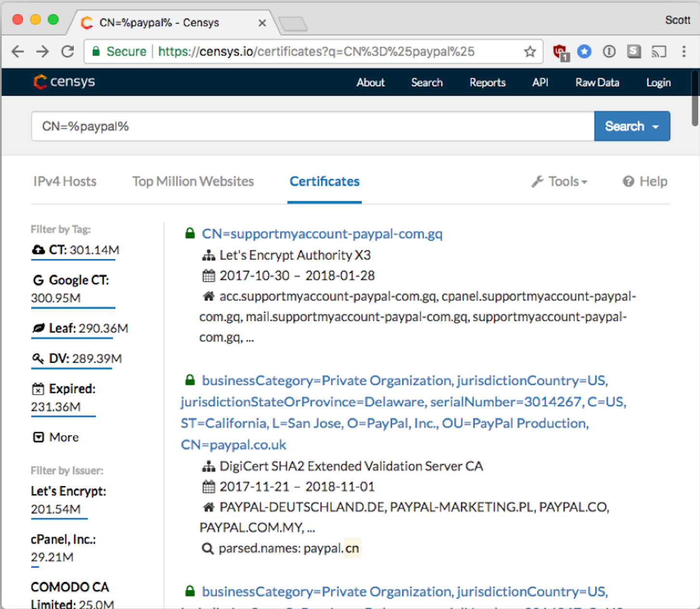Viewport: 700px width, 609px height.
Task: Open the About page in the navbar
Action: (x=371, y=82)
